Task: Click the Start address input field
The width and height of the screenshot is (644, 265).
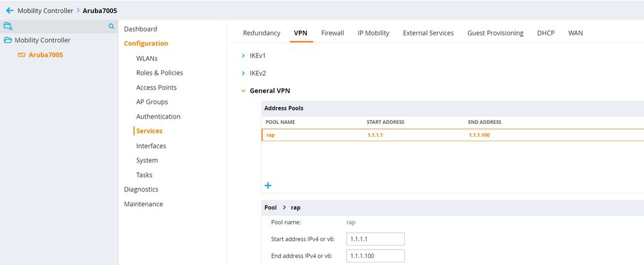Action: click(x=375, y=239)
